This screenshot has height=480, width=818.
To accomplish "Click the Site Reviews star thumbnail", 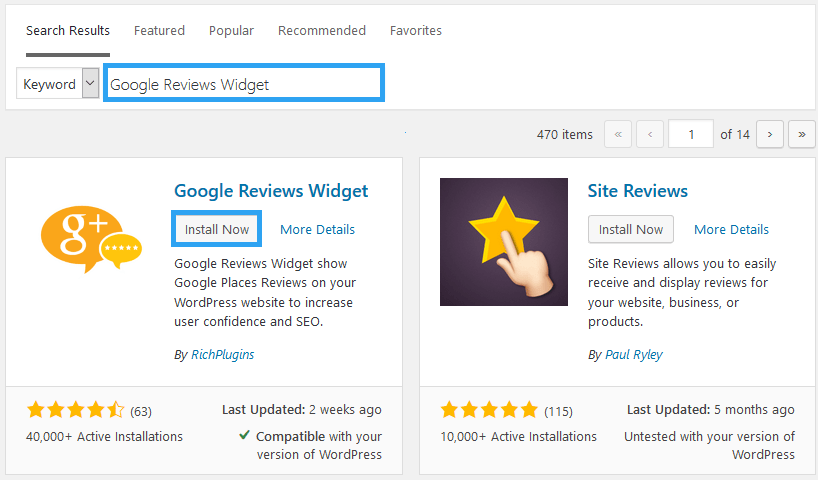I will click(503, 242).
